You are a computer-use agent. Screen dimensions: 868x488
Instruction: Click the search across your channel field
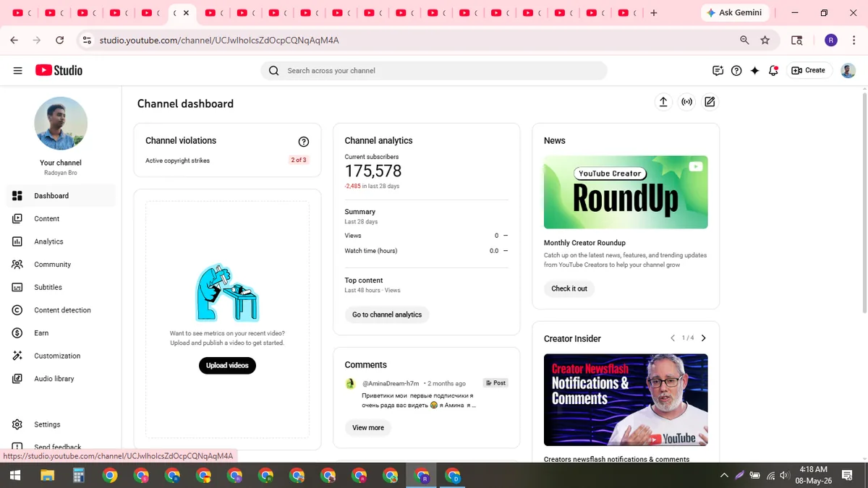coord(434,71)
